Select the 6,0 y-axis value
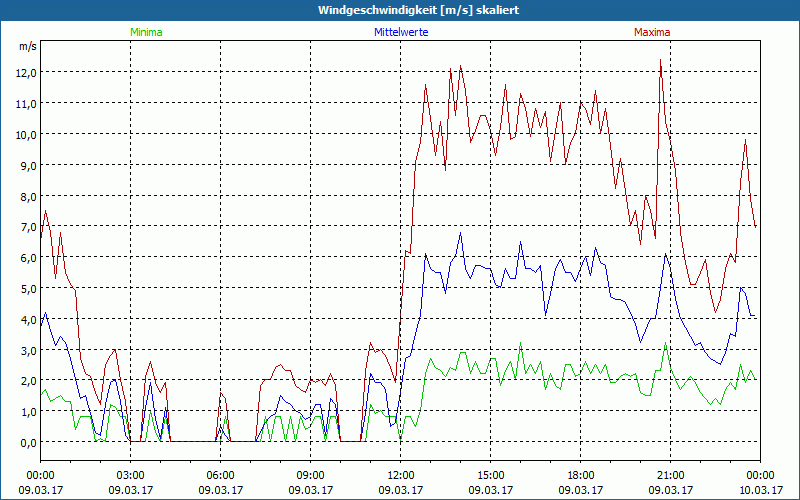Screen dimensions: 800x500 click(29, 258)
